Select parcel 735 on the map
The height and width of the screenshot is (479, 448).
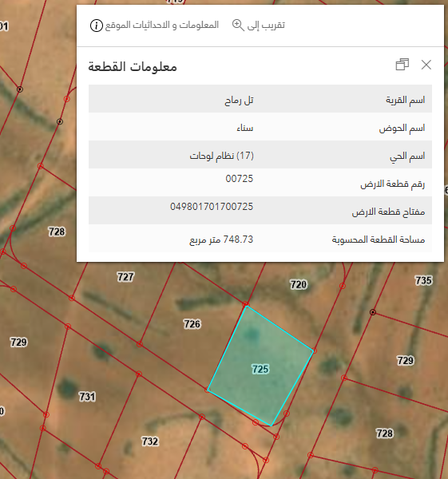click(x=423, y=280)
